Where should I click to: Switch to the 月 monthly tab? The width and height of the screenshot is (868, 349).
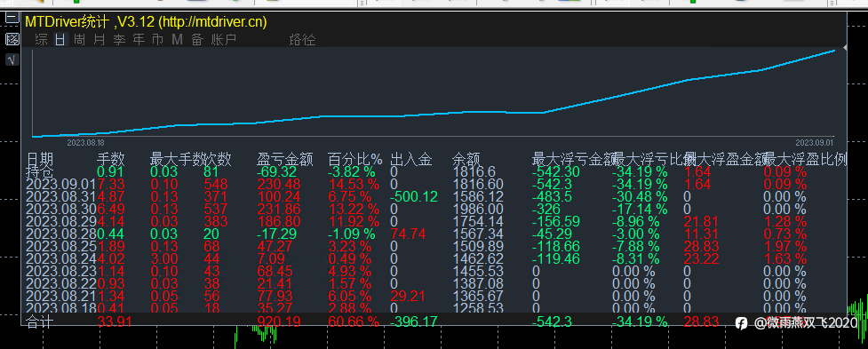tap(100, 40)
